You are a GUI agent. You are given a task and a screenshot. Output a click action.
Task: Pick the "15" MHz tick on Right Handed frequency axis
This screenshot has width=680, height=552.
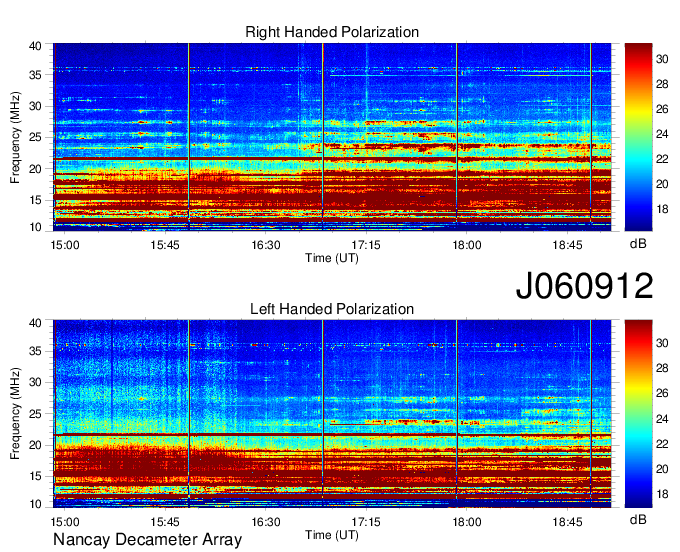pyautogui.click(x=35, y=200)
